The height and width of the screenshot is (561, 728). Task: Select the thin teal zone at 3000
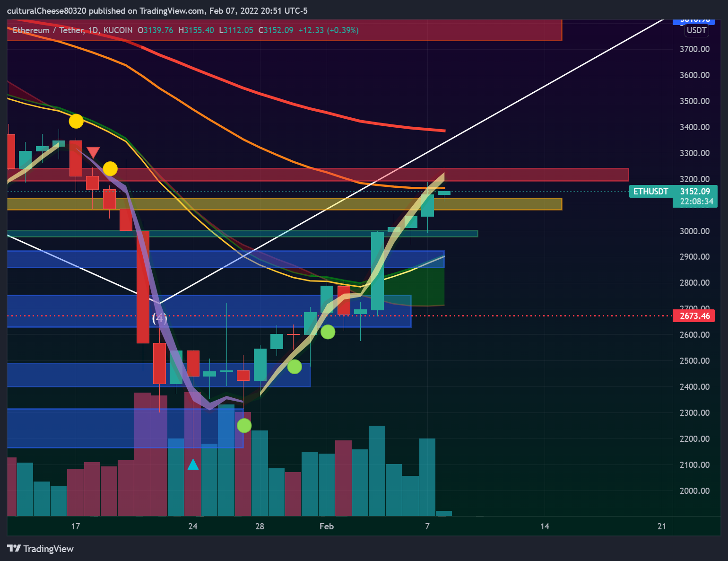243,234
